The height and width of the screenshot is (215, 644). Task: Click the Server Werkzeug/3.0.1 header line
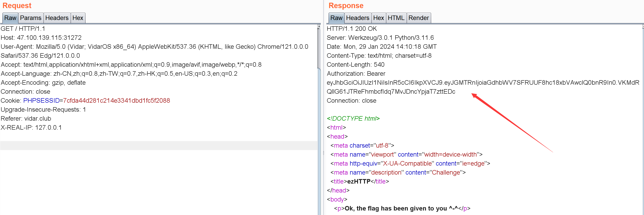[380, 38]
